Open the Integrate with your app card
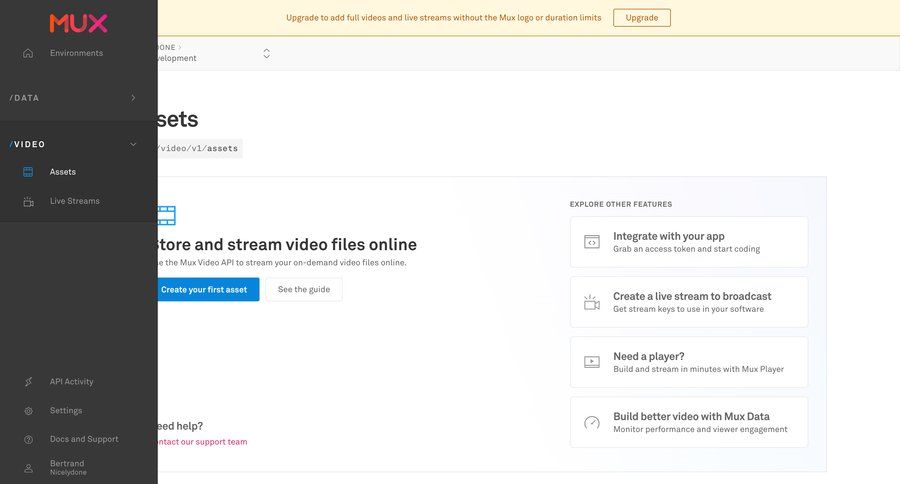The width and height of the screenshot is (900, 484). click(688, 242)
